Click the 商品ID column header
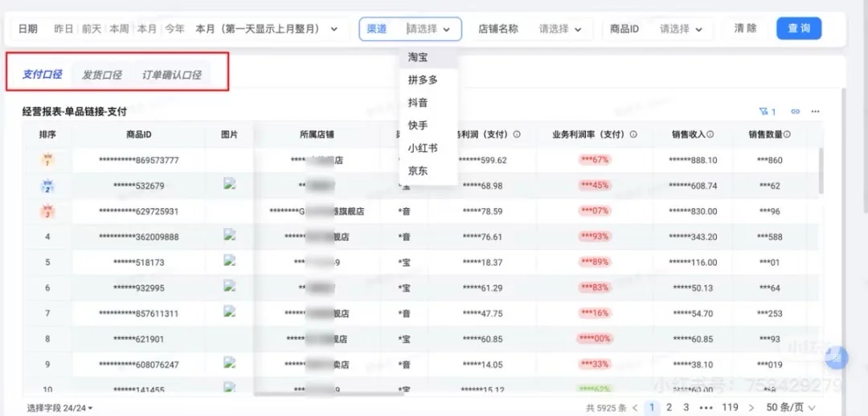The image size is (868, 416). [138, 134]
